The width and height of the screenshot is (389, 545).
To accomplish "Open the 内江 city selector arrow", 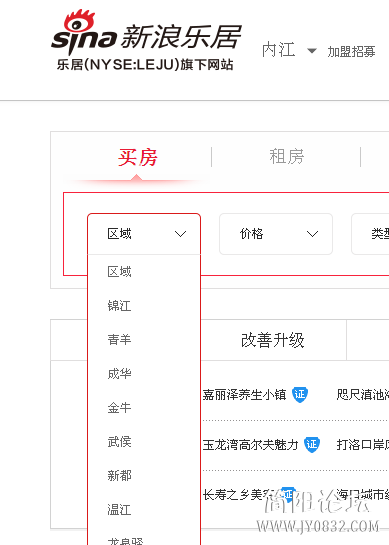I will tap(312, 51).
